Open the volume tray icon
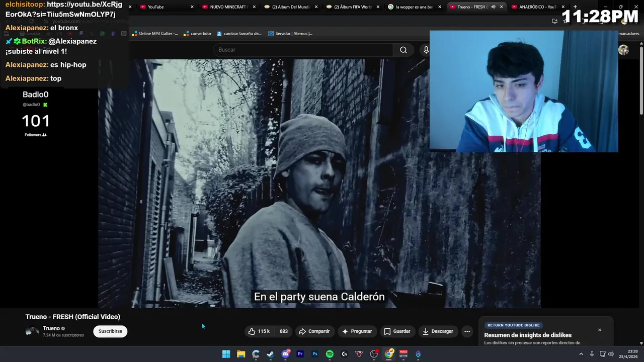Image resolution: width=644 pixels, height=362 pixels. [x=611, y=354]
